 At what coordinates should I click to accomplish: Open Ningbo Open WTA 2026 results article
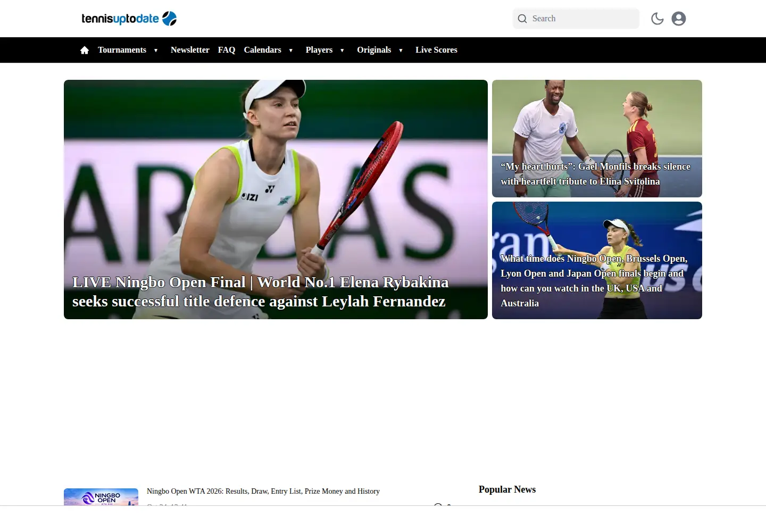pyautogui.click(x=263, y=491)
